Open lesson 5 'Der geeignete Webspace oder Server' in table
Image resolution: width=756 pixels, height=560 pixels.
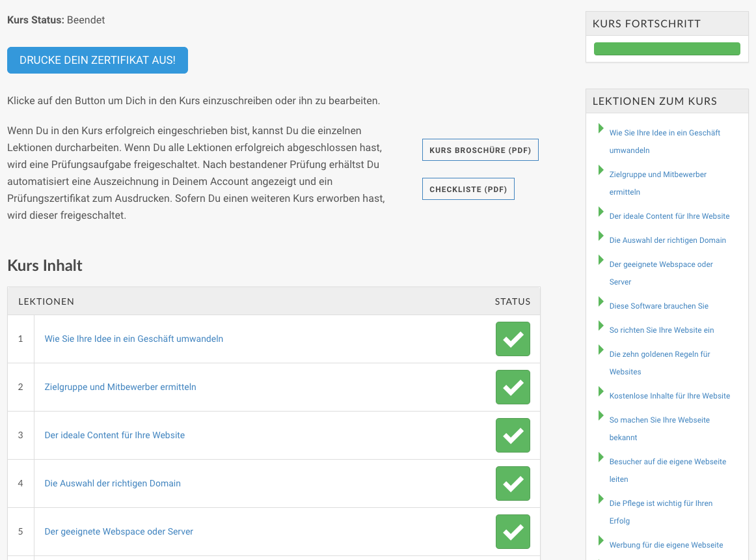tap(119, 532)
